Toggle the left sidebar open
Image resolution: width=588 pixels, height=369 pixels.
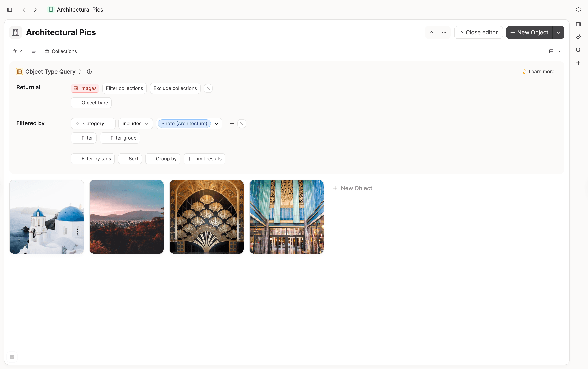coord(10,10)
